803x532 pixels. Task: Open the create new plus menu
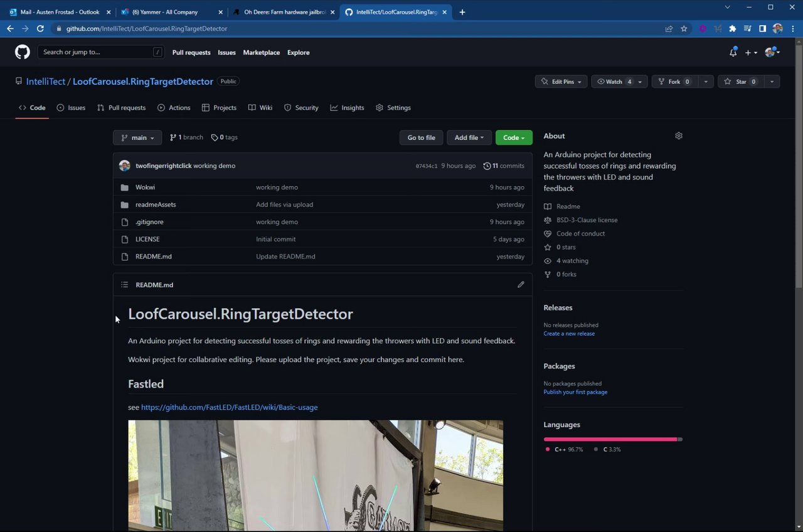[751, 53]
